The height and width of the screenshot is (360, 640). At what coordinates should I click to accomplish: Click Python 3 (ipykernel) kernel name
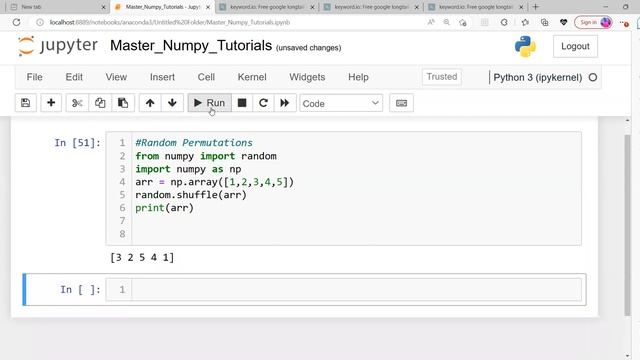coord(538,77)
